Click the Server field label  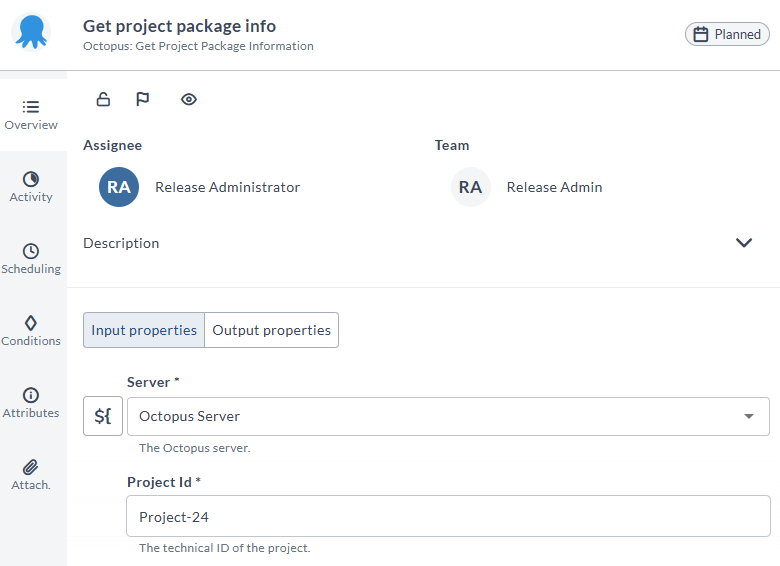[x=153, y=382]
